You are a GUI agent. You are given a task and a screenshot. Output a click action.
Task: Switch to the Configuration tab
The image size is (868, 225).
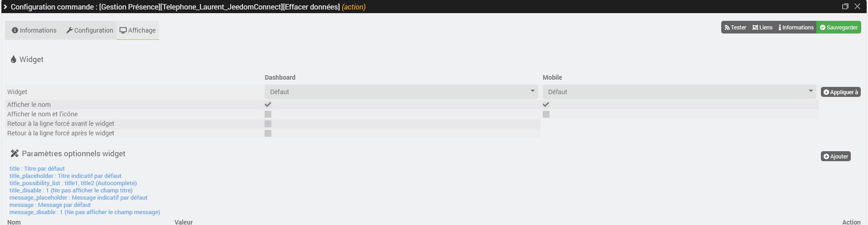point(90,30)
